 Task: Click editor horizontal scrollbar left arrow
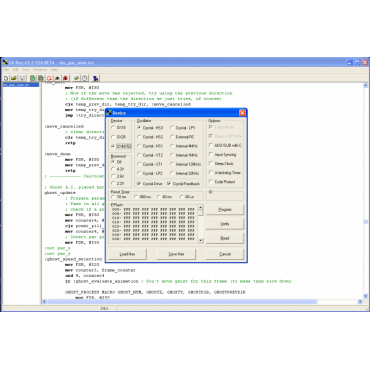[x=44, y=301]
